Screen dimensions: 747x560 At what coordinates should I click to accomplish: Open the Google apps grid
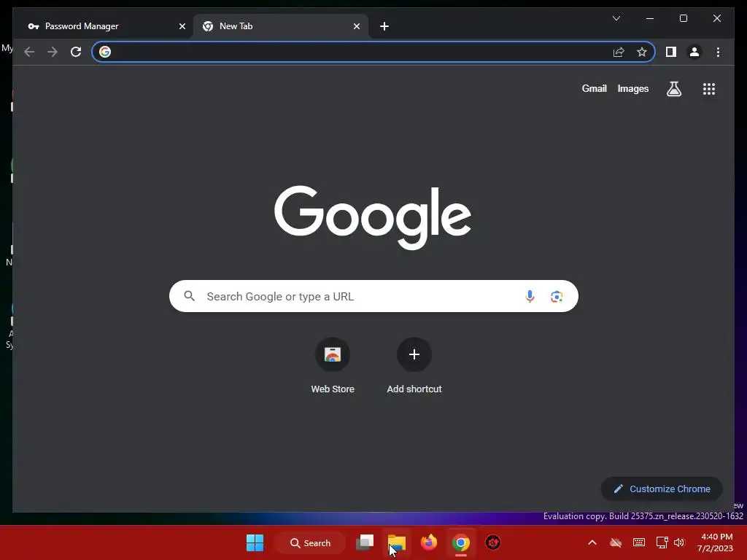[709, 88]
